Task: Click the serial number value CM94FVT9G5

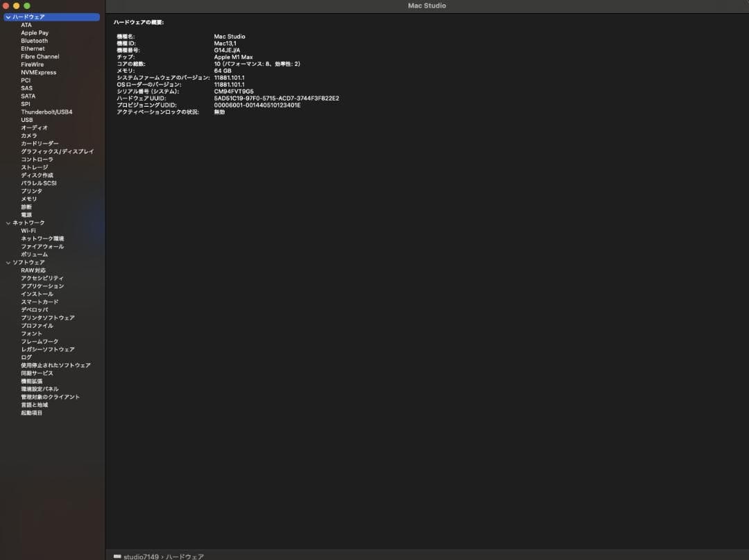Action: tap(234, 91)
